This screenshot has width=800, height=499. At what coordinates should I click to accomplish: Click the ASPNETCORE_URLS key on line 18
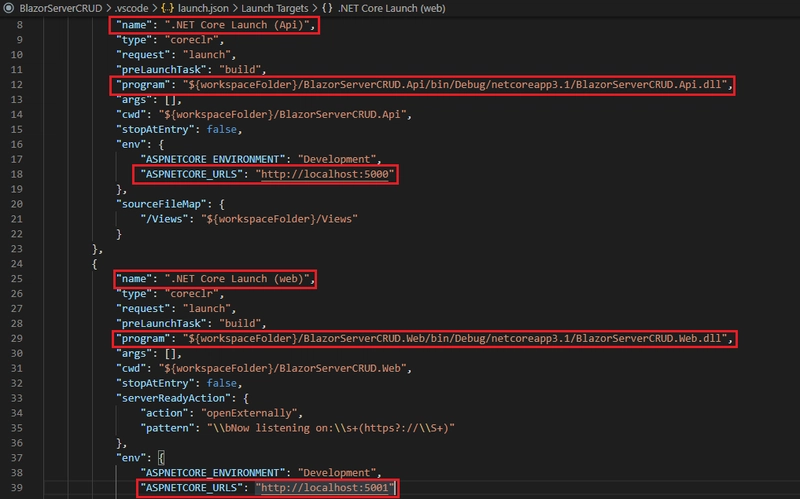tap(191, 174)
